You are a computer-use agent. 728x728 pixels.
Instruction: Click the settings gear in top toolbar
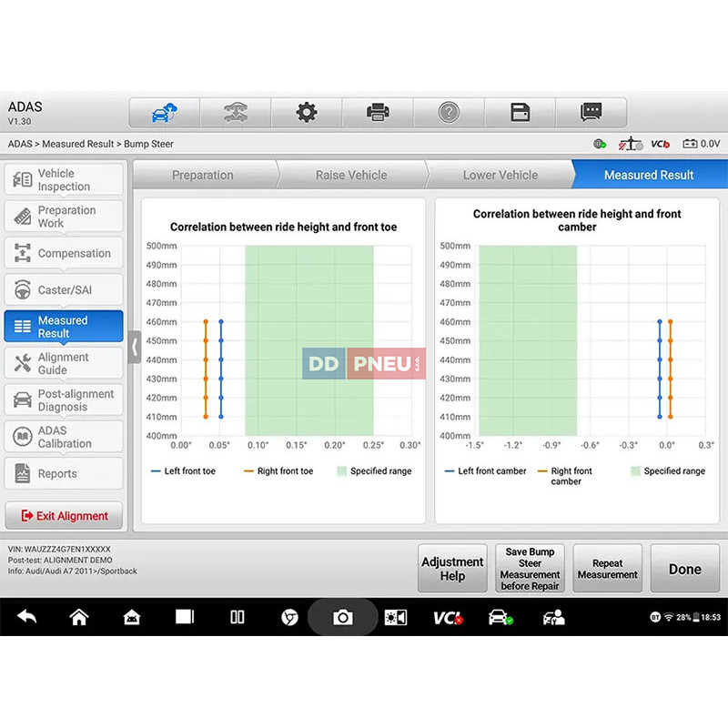point(307,113)
